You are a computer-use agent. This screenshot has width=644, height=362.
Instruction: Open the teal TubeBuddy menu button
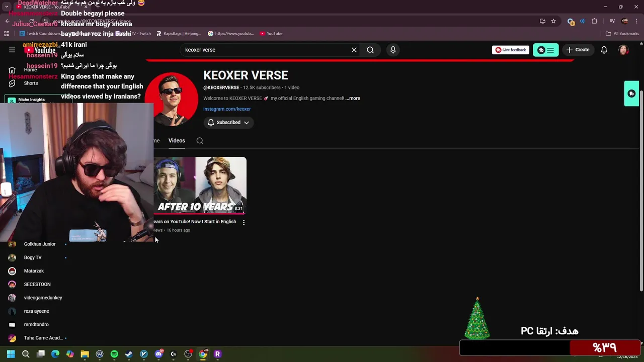[x=546, y=50]
